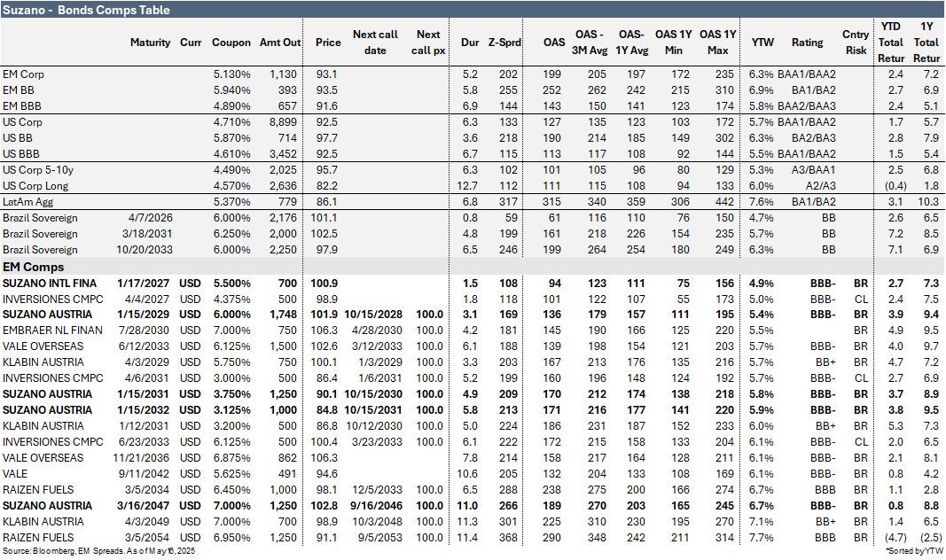Click the '(2.5)' 1Y return for Raizen Fuels
Viewport: 946px width, 560px height.
tap(931, 538)
